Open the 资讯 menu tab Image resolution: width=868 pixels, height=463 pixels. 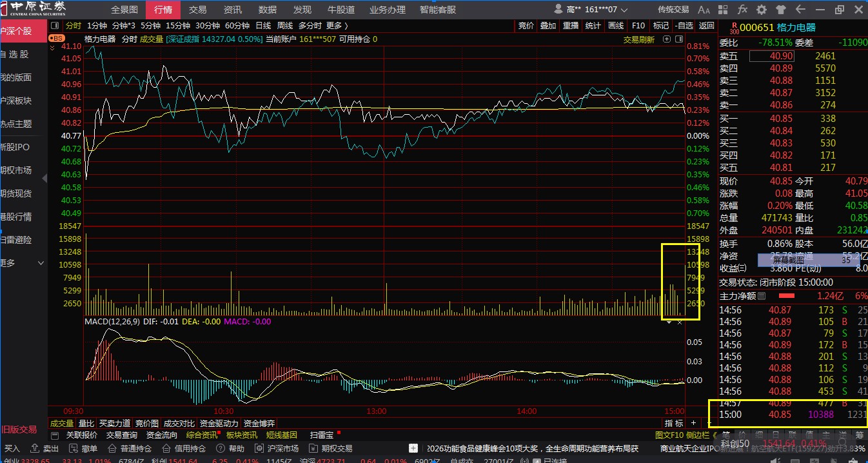(x=233, y=10)
